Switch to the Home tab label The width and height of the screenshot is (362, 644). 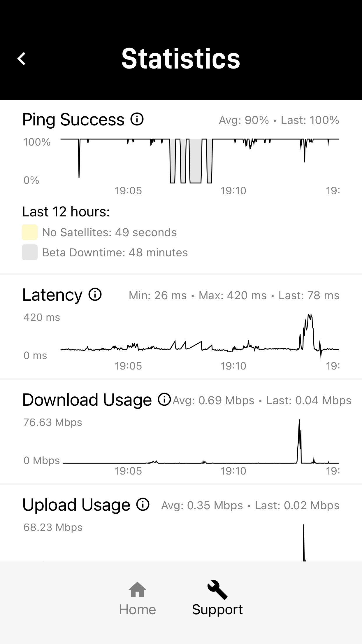point(137,610)
